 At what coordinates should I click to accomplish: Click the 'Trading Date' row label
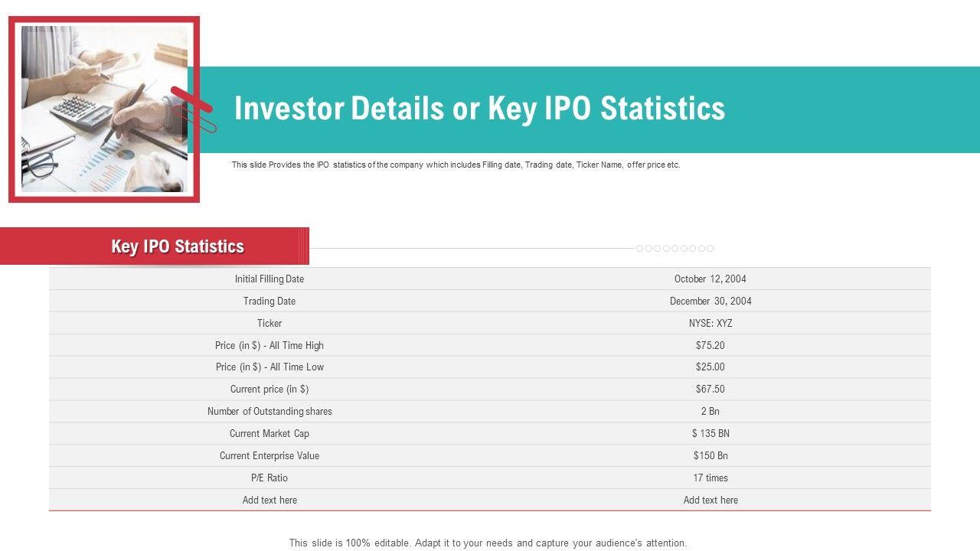[269, 302]
